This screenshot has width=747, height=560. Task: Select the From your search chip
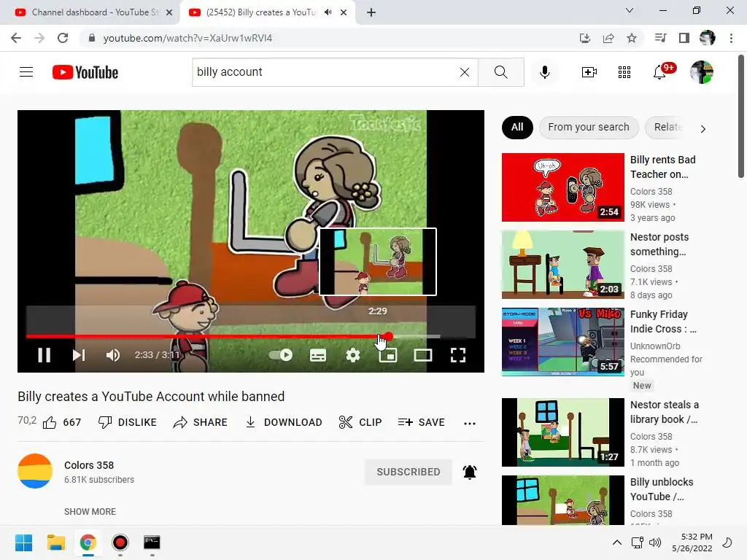589,127
